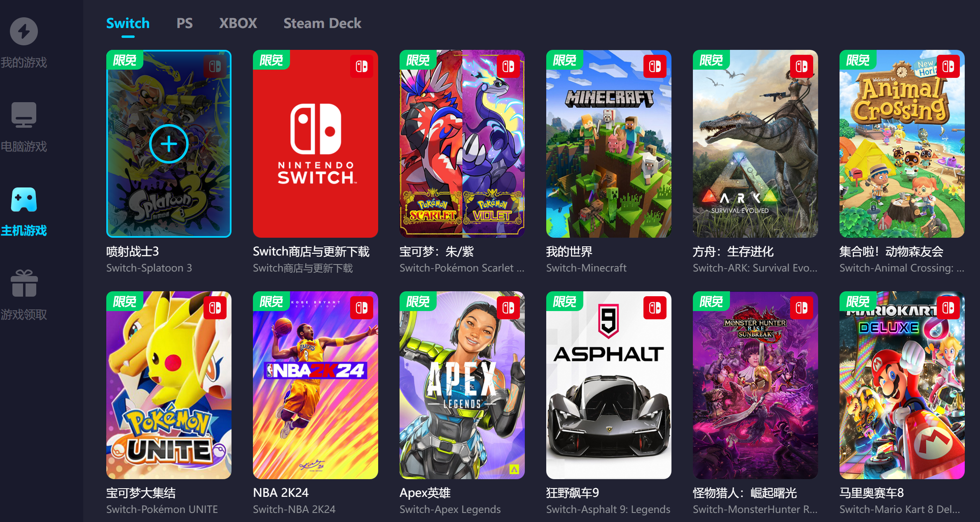Click the console games controller icon
The image size is (980, 522).
24,200
